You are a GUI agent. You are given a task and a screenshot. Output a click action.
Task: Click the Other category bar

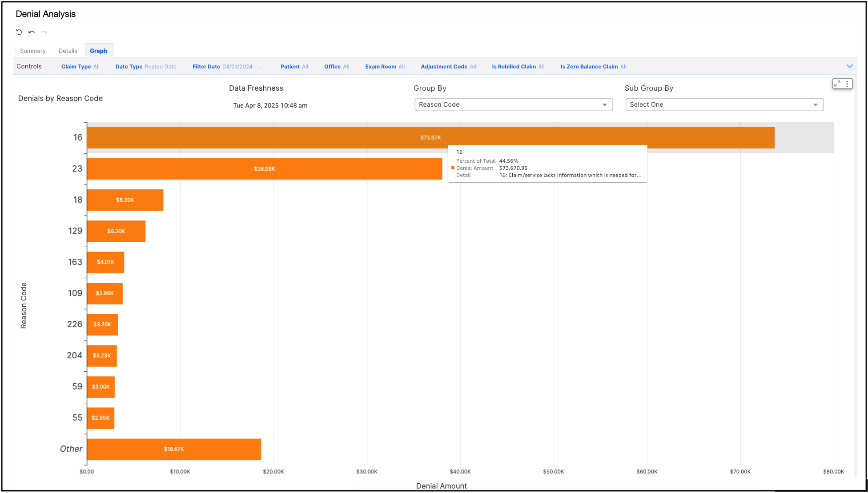pos(173,449)
